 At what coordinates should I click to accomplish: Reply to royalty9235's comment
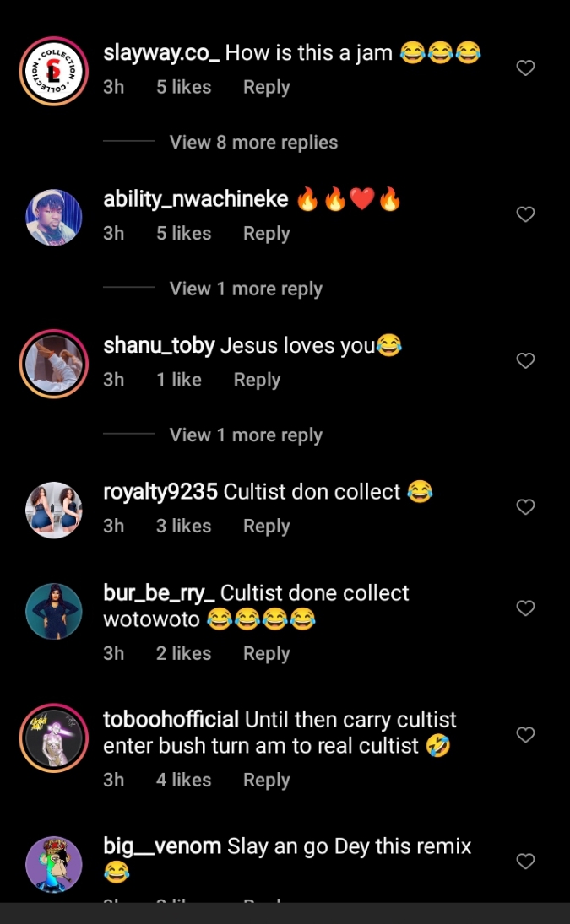click(x=266, y=526)
